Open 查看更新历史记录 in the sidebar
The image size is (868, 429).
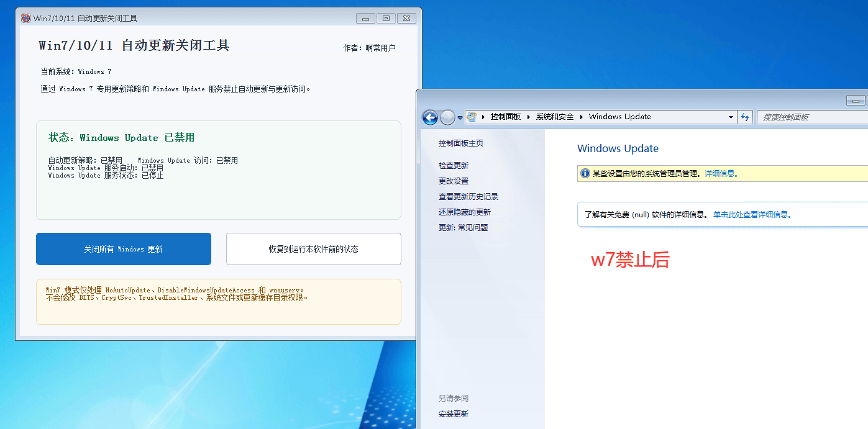click(468, 197)
